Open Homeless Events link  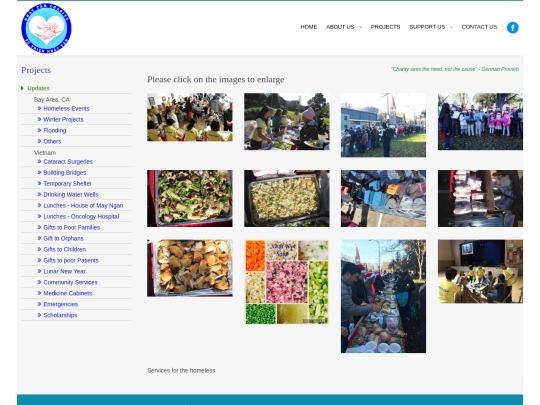tap(66, 108)
